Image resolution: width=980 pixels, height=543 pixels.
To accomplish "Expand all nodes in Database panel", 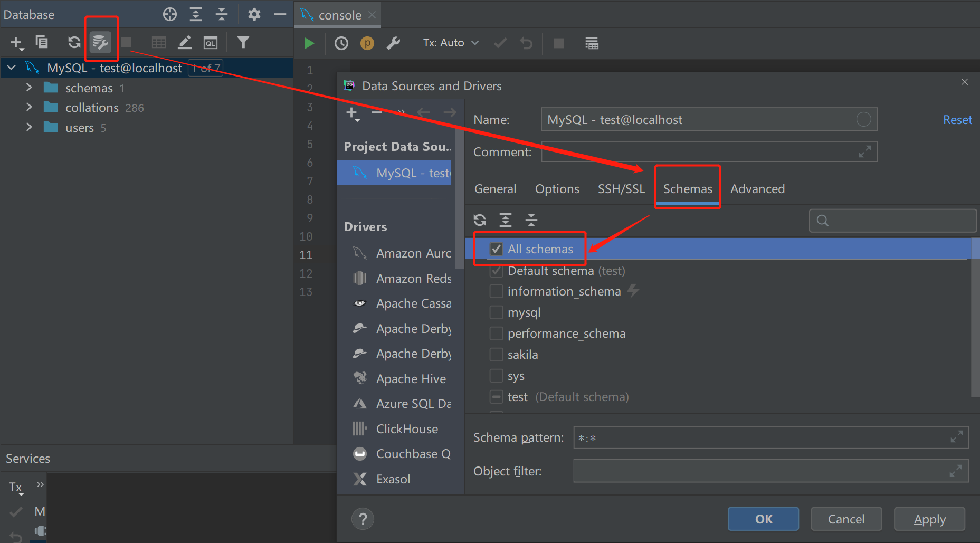I will coord(196,14).
